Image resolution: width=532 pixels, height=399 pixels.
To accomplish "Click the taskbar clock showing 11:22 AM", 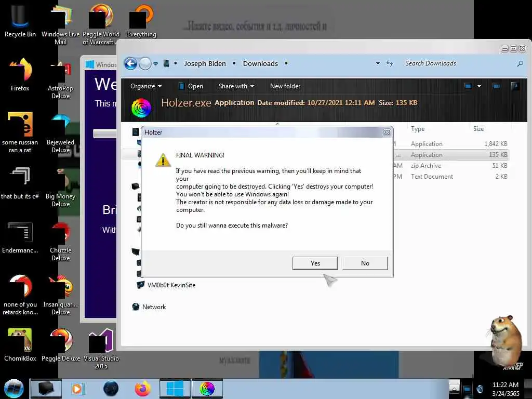I will pyautogui.click(x=505, y=389).
